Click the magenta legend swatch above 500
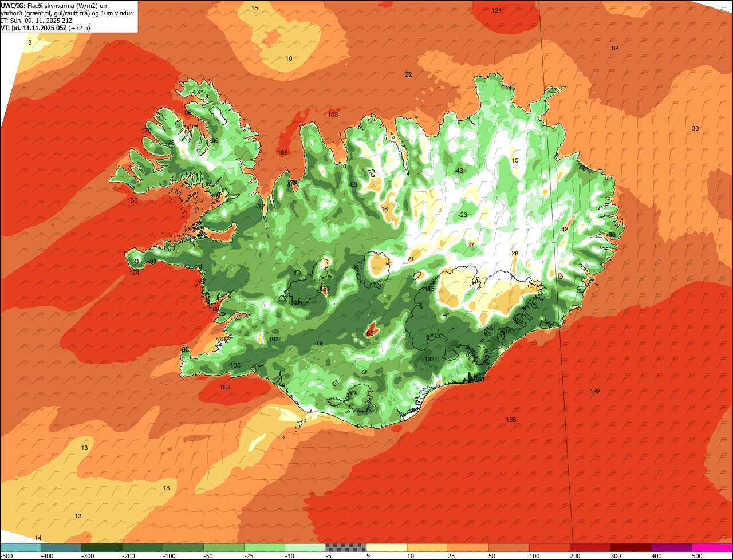The image size is (733, 560). click(x=712, y=547)
